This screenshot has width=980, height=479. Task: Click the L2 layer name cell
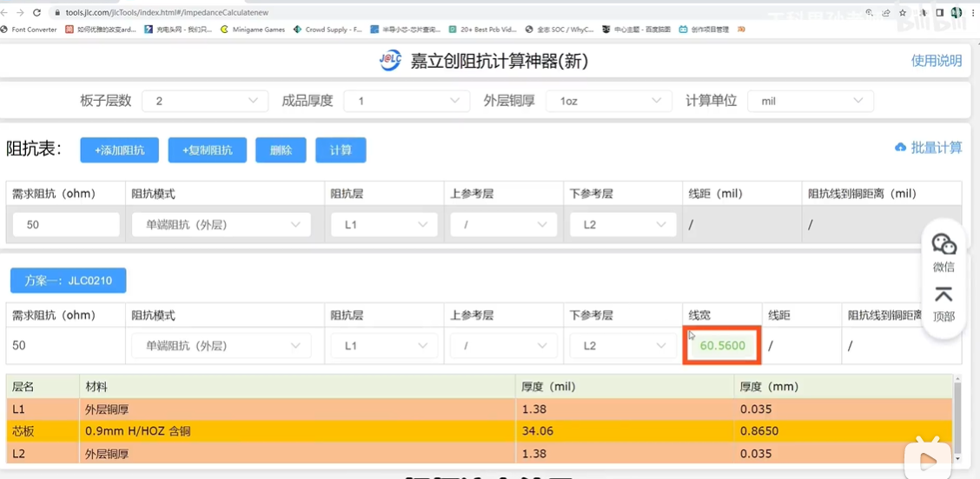(43, 454)
